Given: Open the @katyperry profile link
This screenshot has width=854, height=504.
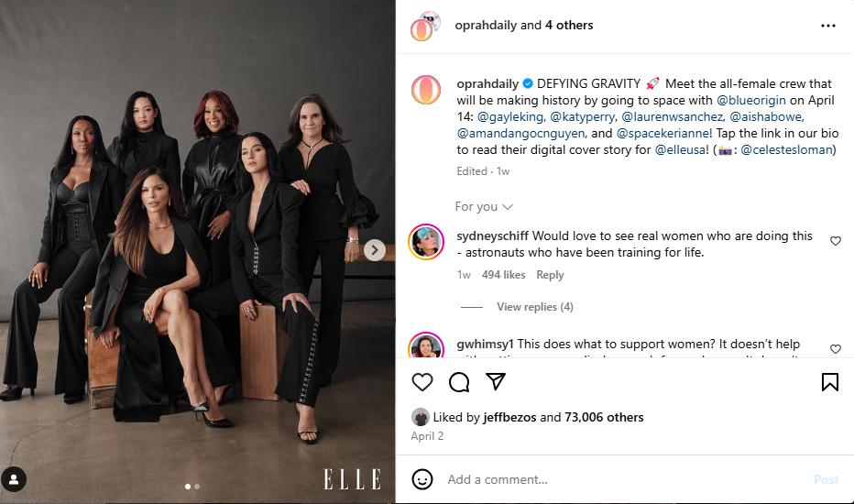Looking at the screenshot, I should click(x=582, y=116).
